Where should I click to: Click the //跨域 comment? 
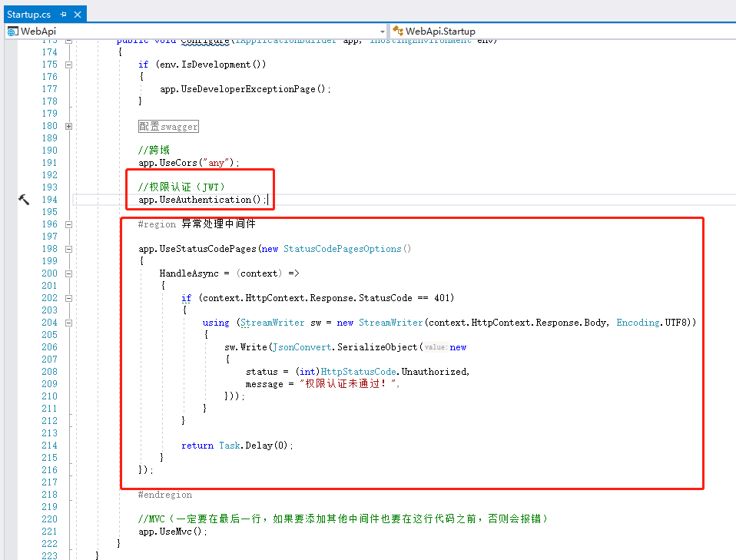pyautogui.click(x=154, y=151)
